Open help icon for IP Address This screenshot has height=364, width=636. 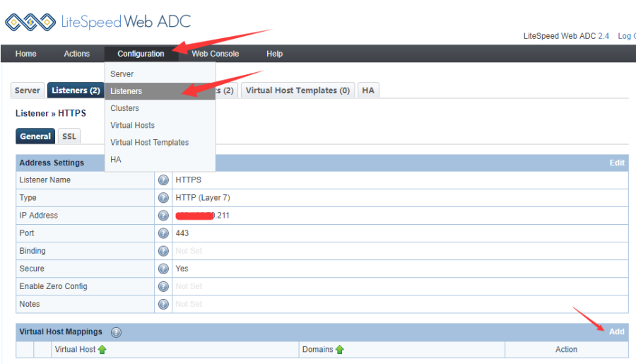click(x=163, y=216)
